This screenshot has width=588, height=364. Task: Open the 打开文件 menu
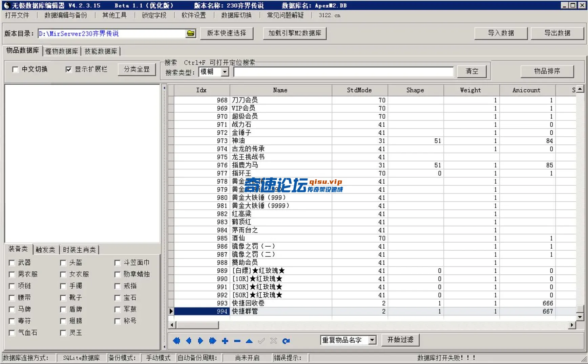point(17,15)
